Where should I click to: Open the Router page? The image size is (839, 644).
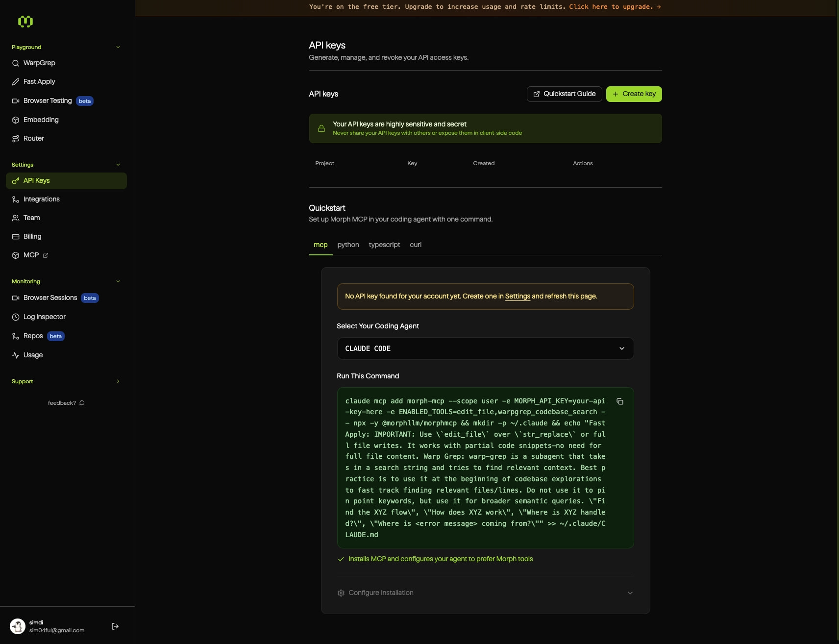click(x=66, y=139)
